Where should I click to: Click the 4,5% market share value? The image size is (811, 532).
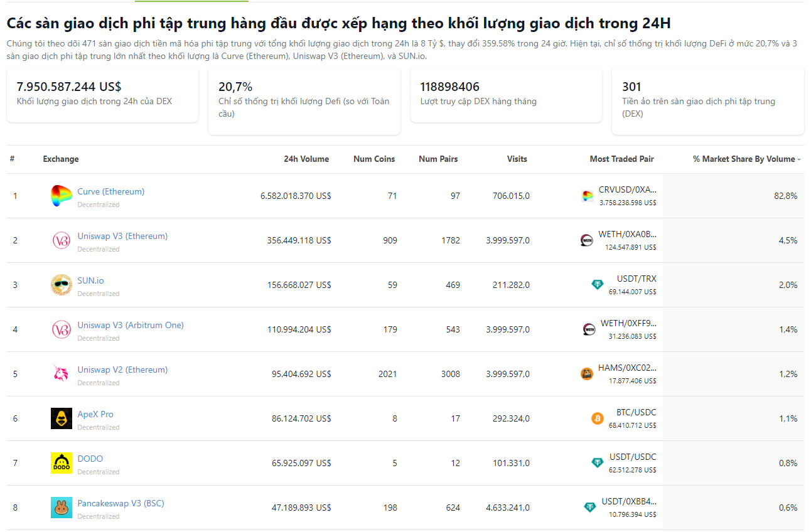click(x=788, y=241)
